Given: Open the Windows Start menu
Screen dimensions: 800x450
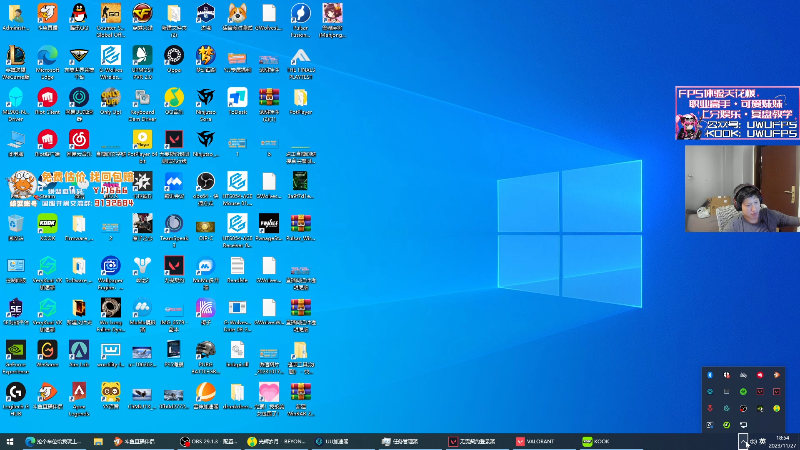Looking at the screenshot, I should 10,441.
